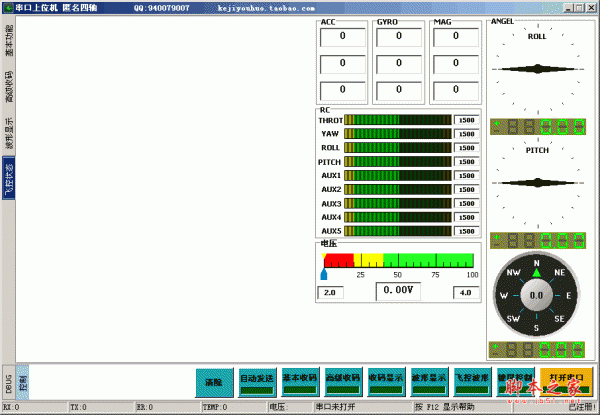The image size is (600, 415).
Task: Click the blue voltage gauge pointer
Action: (x=324, y=274)
